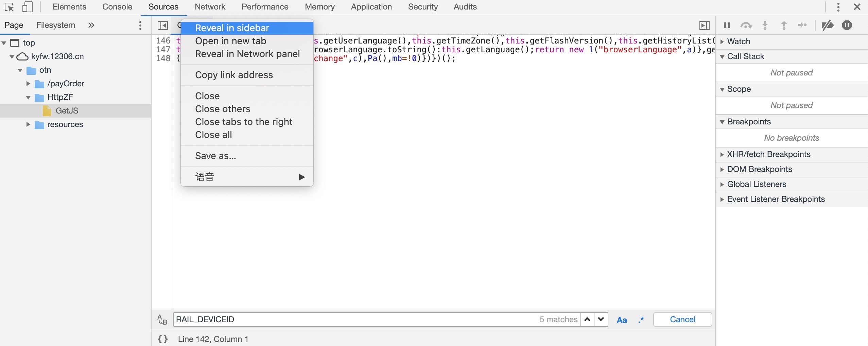Screen dimensions: 868x346
Task: Toggle deactivate breakpoints
Action: [x=828, y=25]
